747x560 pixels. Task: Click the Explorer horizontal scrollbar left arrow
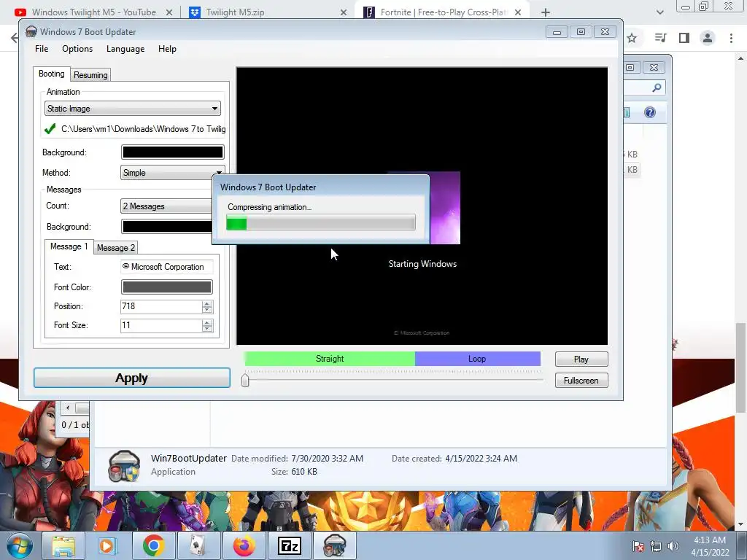68,408
